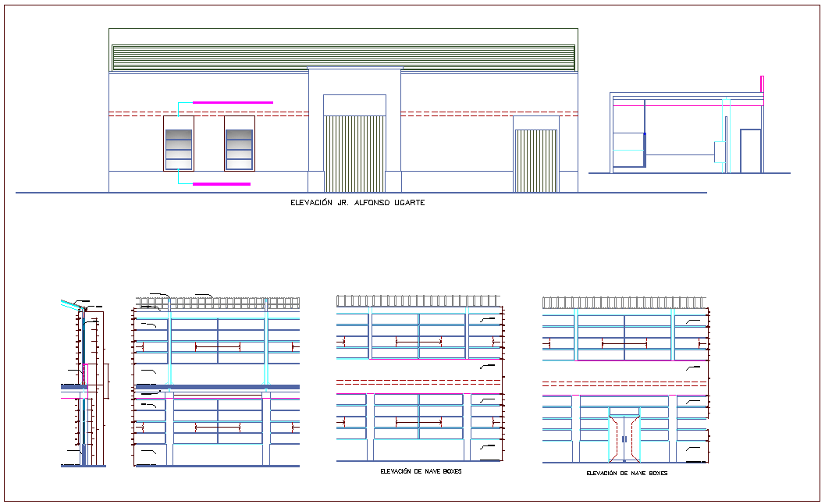Click the green outline of the main roof
The height and width of the screenshot is (504, 825).
[343, 29]
